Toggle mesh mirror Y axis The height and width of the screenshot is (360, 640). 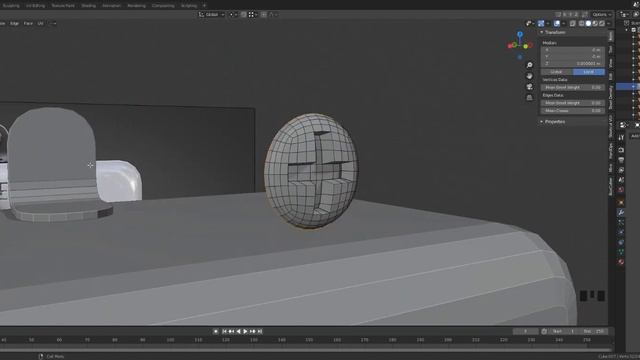click(x=570, y=14)
